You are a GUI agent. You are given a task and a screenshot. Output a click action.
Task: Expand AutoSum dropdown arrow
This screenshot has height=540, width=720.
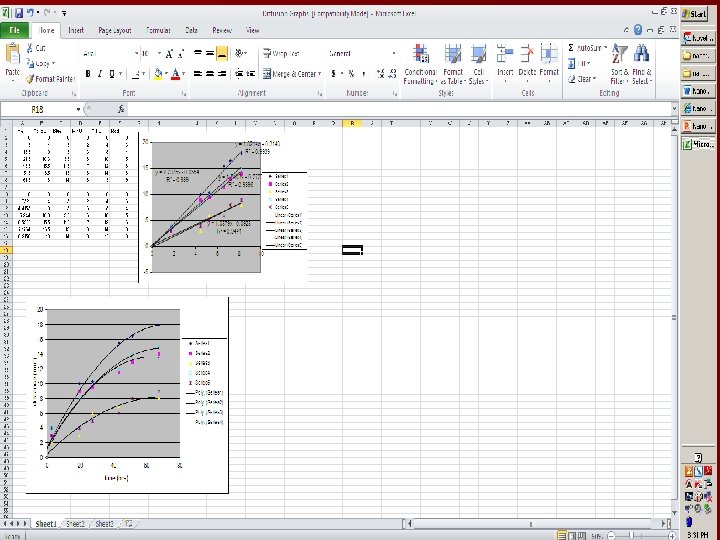tap(605, 48)
